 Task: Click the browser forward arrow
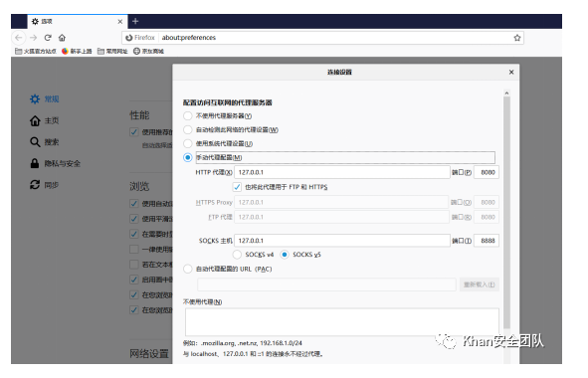pos(34,38)
